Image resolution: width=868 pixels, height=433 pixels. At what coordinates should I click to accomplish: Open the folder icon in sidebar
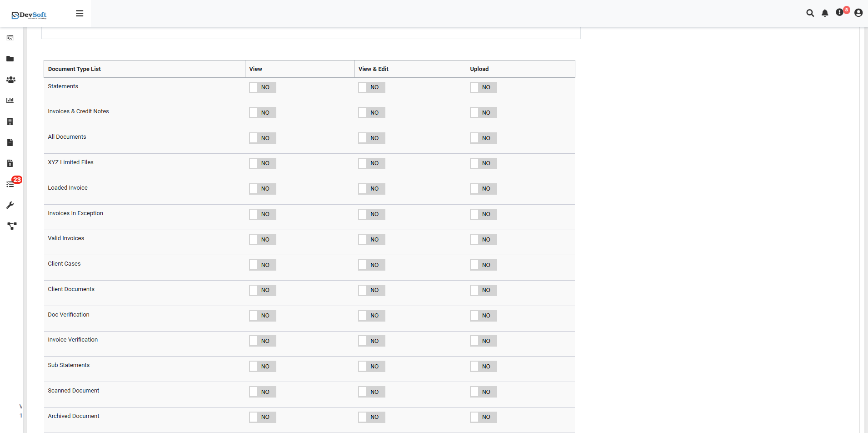10,59
